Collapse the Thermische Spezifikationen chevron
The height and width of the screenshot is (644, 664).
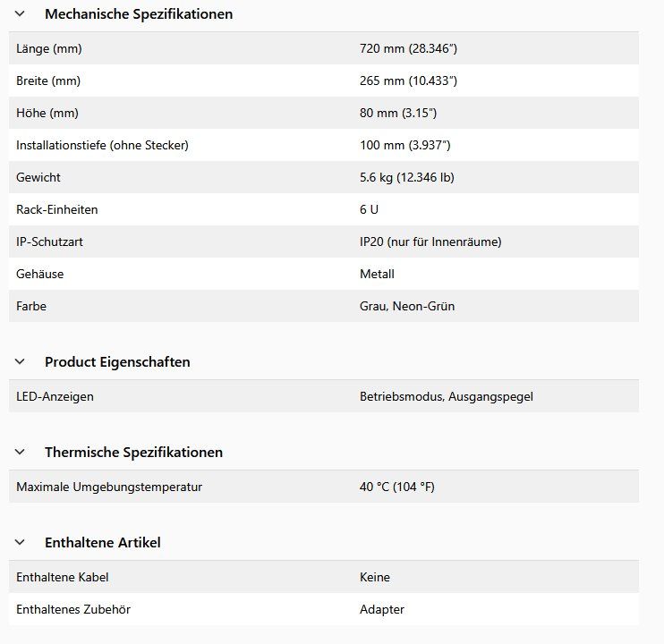point(20,452)
